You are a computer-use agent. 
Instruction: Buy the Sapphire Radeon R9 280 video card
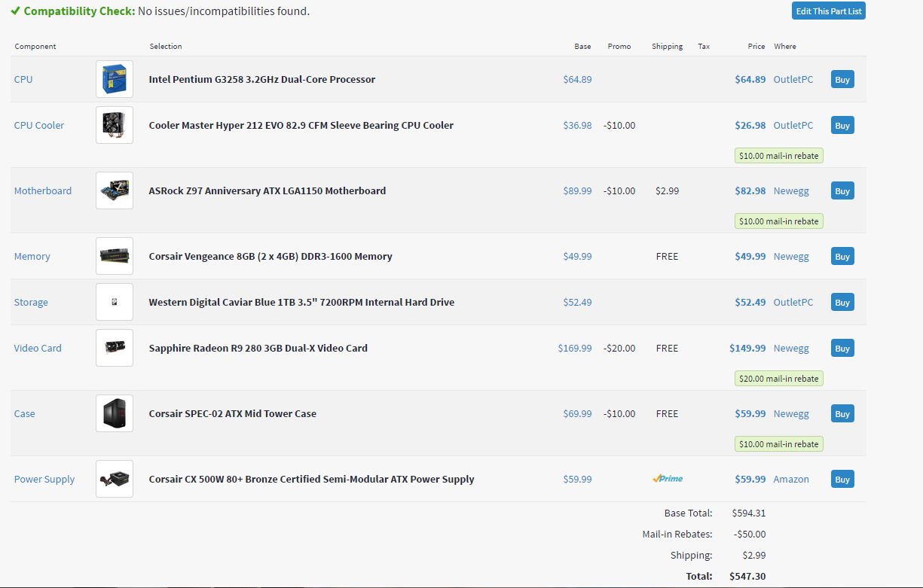point(842,348)
